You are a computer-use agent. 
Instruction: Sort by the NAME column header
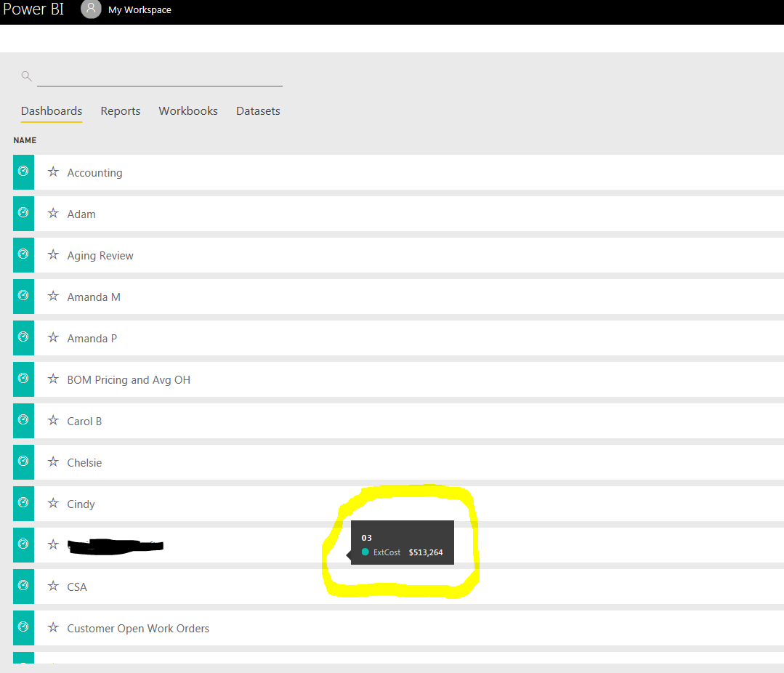[x=25, y=140]
